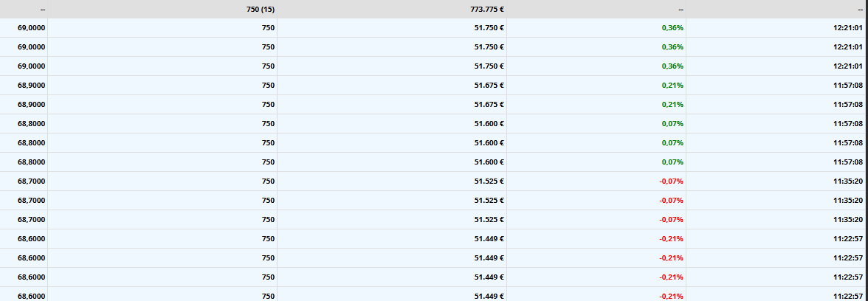The image size is (868, 301).
Task: Click the lowest 11:35:20 timestamp
Action: tap(776, 220)
